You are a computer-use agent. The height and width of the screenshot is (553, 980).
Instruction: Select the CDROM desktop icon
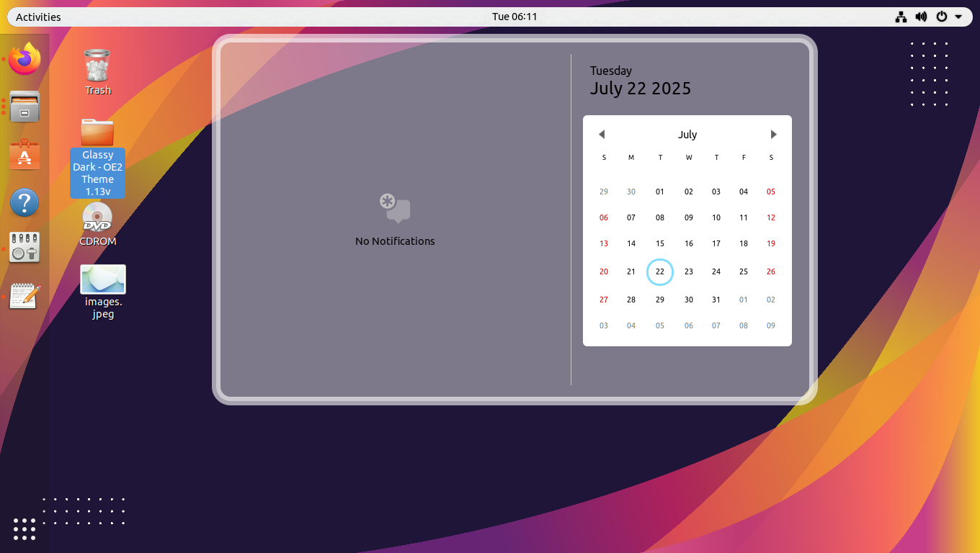(x=97, y=225)
